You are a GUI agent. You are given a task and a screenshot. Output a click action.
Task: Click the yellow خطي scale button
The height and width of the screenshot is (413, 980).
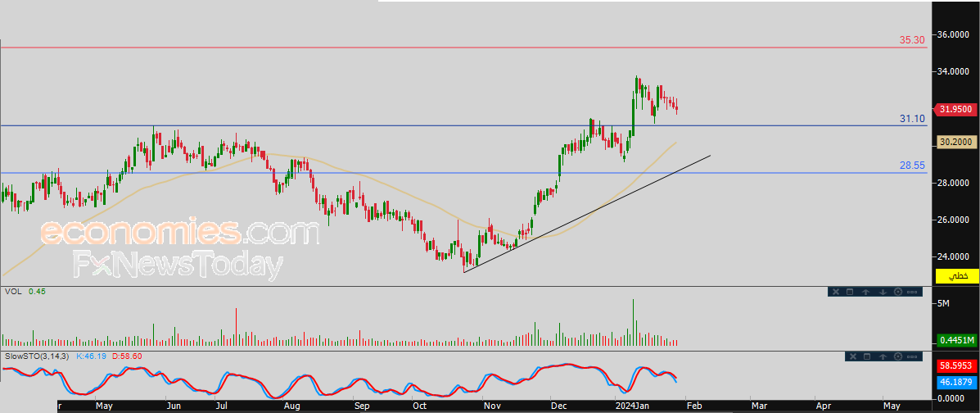coord(957,275)
